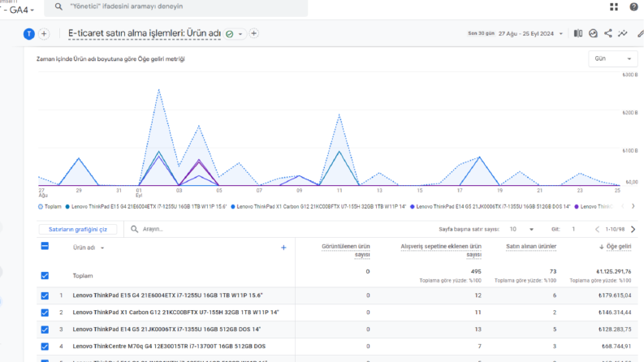644x362 pixels.
Task: Click the search magnifier icon in the top bar
Action: pyautogui.click(x=58, y=6)
